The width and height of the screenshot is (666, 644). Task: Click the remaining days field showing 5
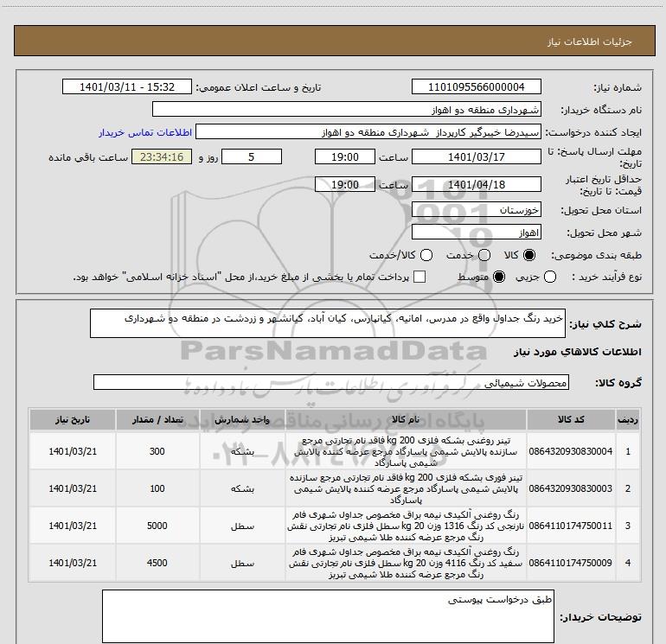252,156
